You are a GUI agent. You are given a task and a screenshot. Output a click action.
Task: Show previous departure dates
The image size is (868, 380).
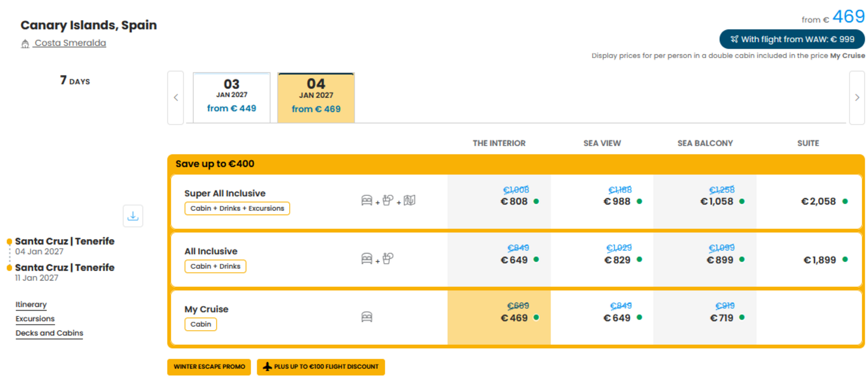[x=176, y=98]
